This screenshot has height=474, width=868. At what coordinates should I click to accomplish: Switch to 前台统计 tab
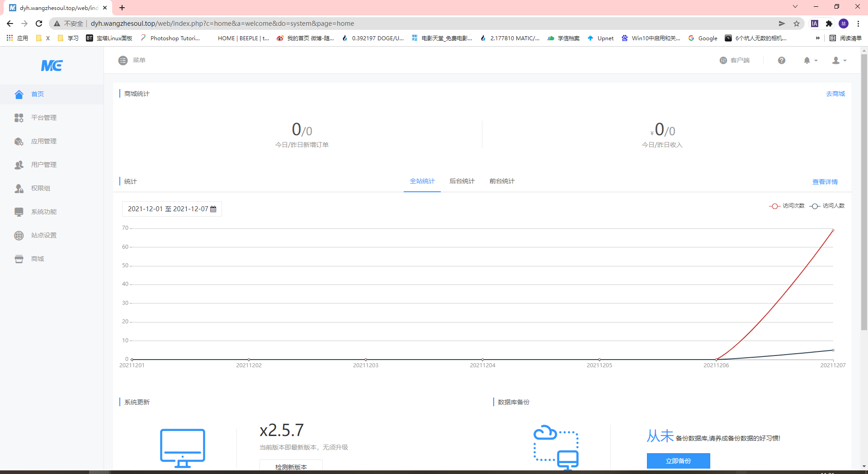click(502, 181)
